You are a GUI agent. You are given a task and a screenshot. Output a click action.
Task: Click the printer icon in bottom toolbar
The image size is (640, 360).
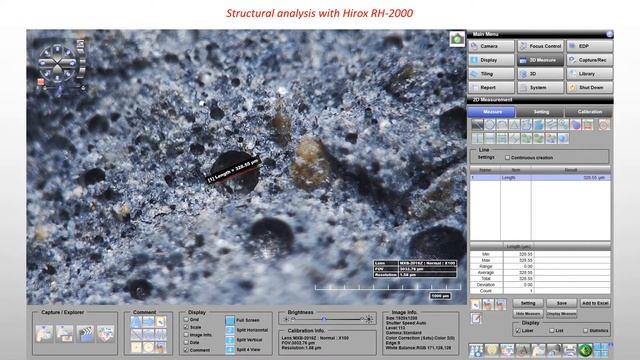click(569, 350)
